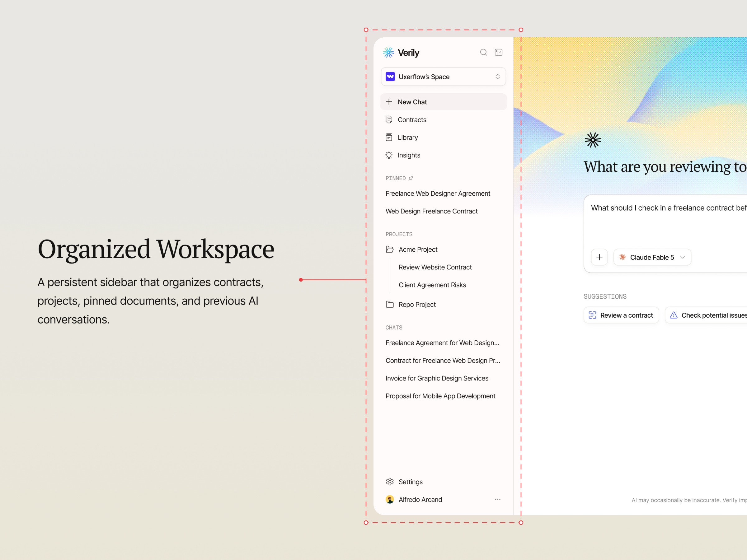Click the chevron on the Claude Fable 5 selector
This screenshot has width=747, height=560.
[x=683, y=257]
